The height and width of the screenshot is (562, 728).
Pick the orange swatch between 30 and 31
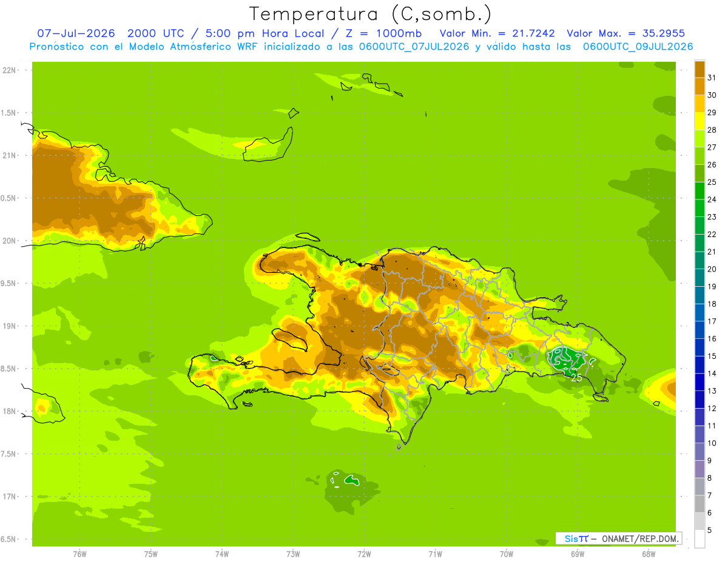point(699,86)
